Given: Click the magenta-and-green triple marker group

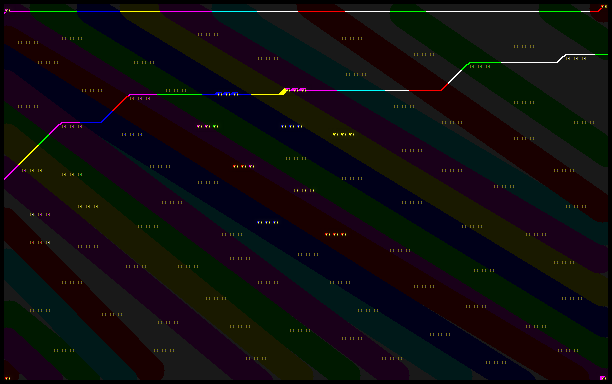Looking at the screenshot, I should tap(208, 126).
